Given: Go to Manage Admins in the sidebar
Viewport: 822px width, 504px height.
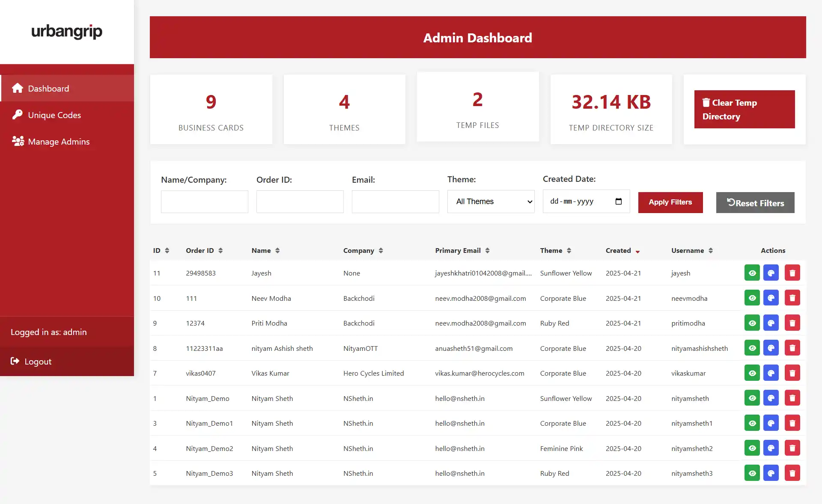Looking at the screenshot, I should (58, 142).
